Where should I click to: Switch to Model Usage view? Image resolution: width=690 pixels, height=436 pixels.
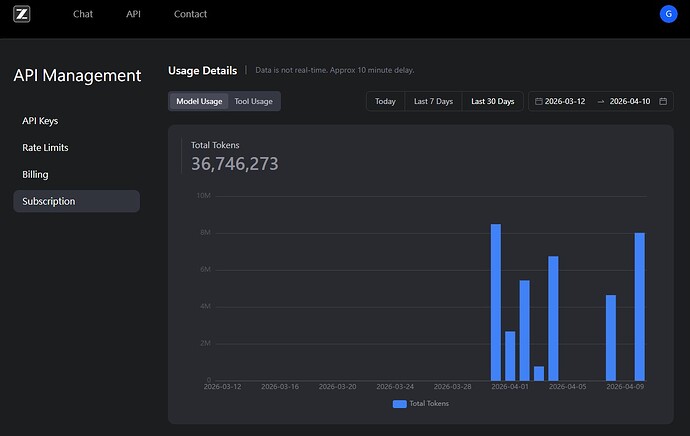(199, 101)
